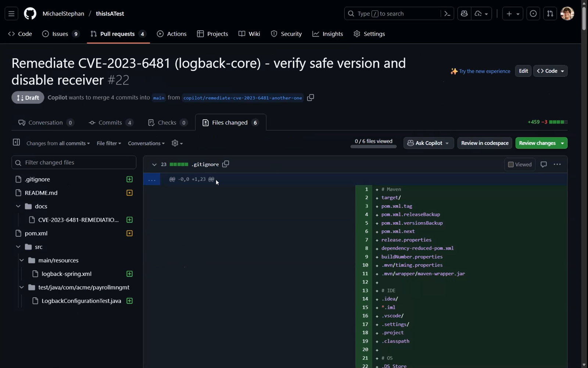Open the Review changes dropdown
This screenshot has height=368, width=588.
pos(541,143)
